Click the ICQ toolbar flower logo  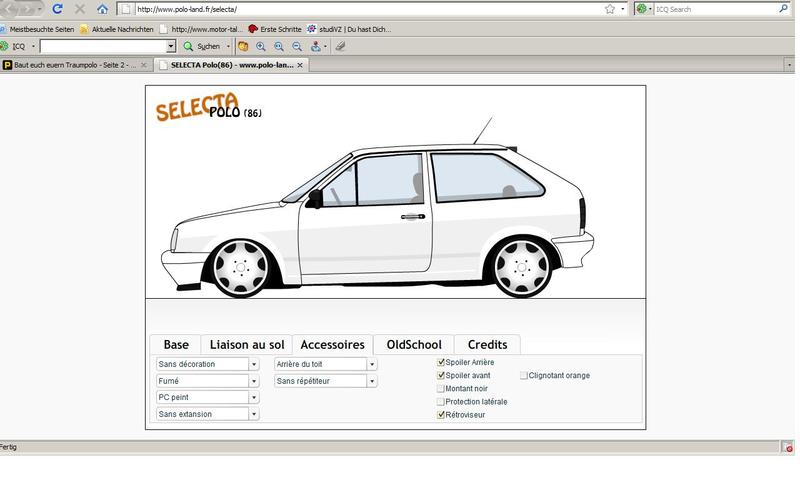pos(5,46)
